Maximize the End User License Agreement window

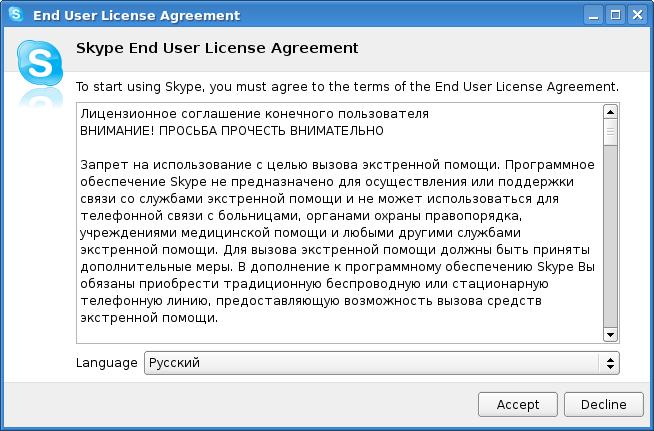click(x=615, y=15)
